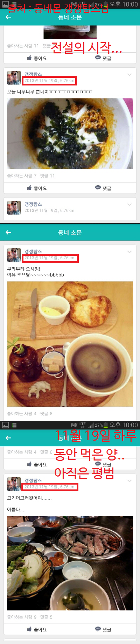The height and width of the screenshot is (644, 140).
Task: Open comments on the grilled meat post
Action: click(103, 629)
